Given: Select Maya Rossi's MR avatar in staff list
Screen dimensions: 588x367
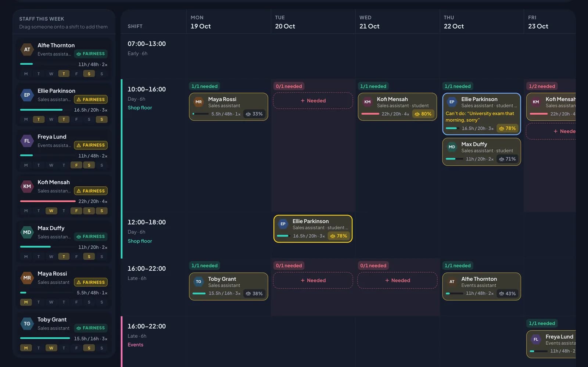Looking at the screenshot, I should (27, 278).
